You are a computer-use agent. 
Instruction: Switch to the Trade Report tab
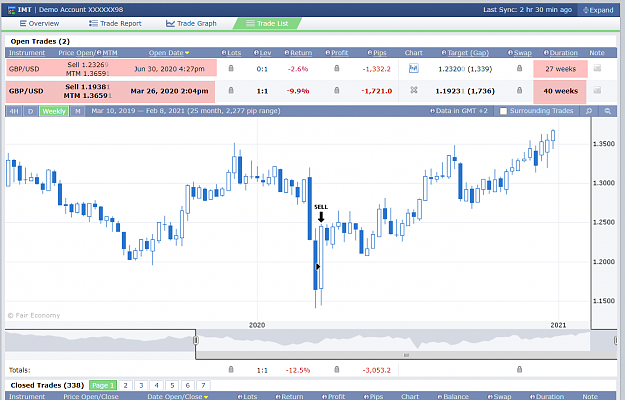click(x=115, y=24)
